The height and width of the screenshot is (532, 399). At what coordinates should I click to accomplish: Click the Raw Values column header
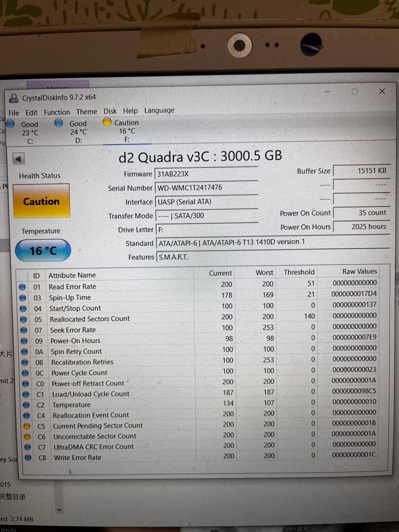coord(359,271)
